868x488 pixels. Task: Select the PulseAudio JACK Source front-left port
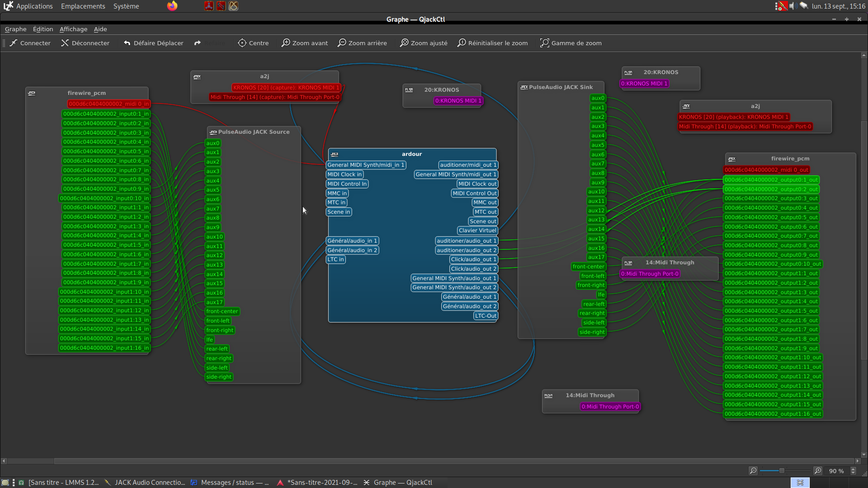coord(218,321)
